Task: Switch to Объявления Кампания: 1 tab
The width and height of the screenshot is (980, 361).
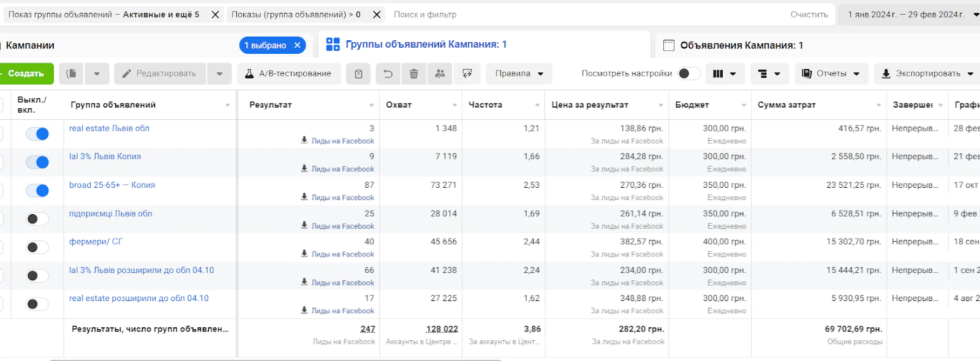Action: point(742,45)
